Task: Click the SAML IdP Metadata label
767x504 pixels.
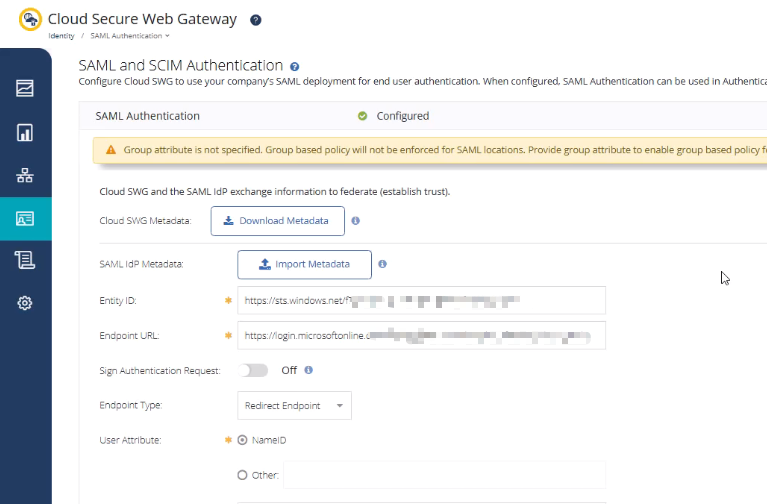Action: pos(141,264)
